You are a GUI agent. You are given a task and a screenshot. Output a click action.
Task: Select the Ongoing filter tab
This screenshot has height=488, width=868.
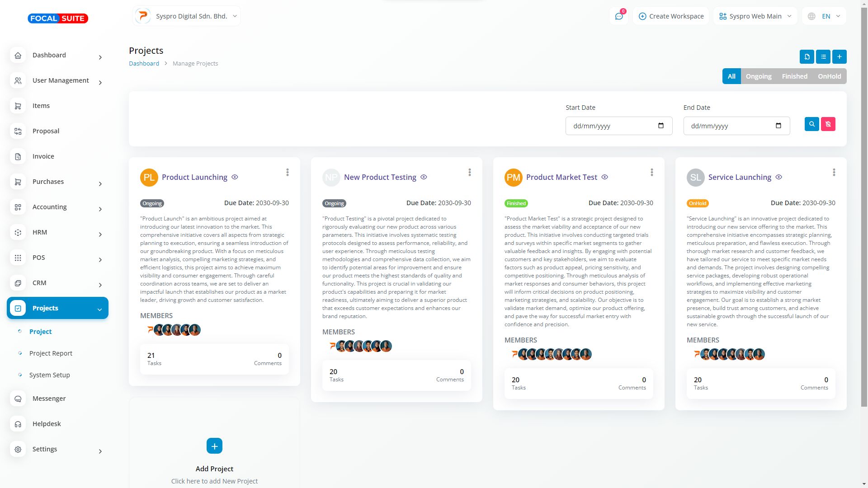coord(758,76)
